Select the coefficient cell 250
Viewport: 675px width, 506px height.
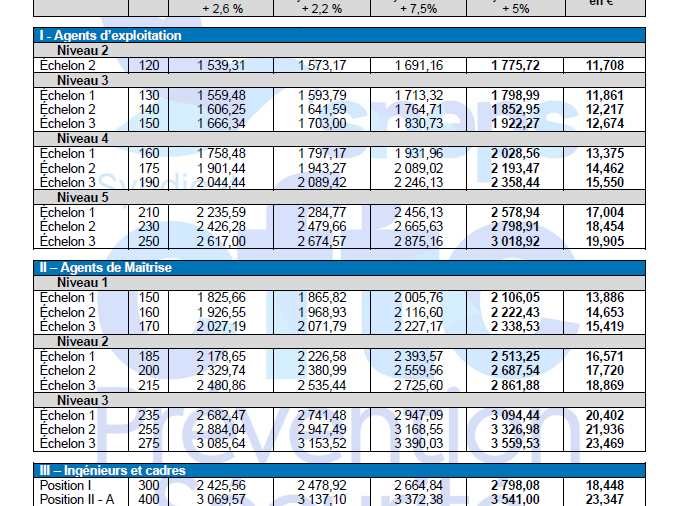[149, 241]
